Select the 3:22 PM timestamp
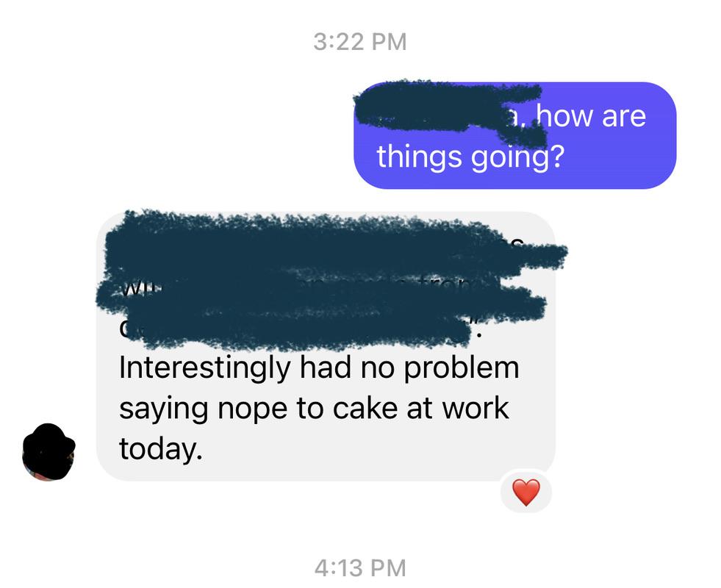Screen dimensions: 721x588 (360, 42)
